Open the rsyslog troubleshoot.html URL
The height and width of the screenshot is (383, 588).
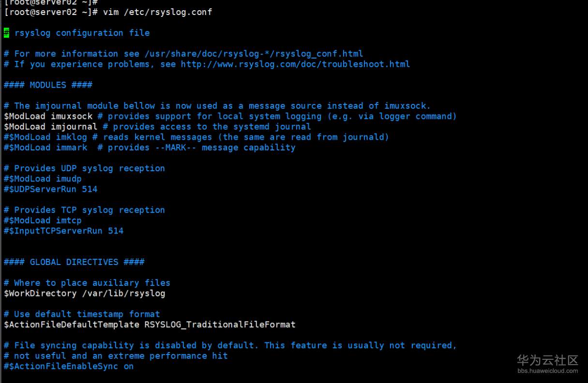tap(295, 64)
